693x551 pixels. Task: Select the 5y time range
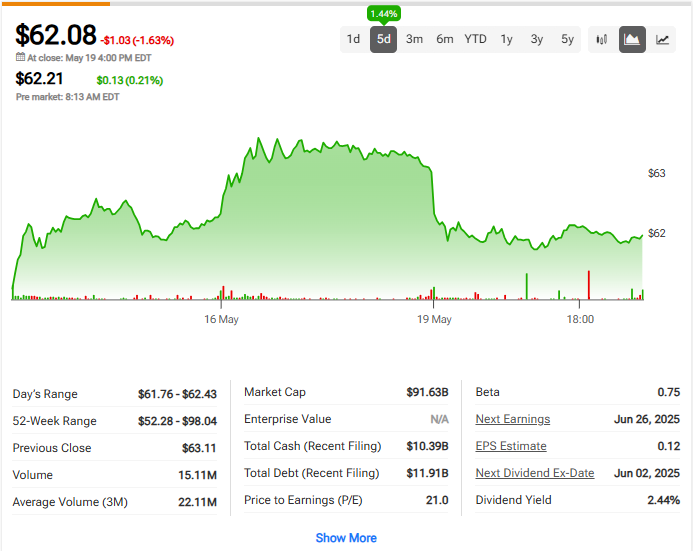tap(567, 39)
